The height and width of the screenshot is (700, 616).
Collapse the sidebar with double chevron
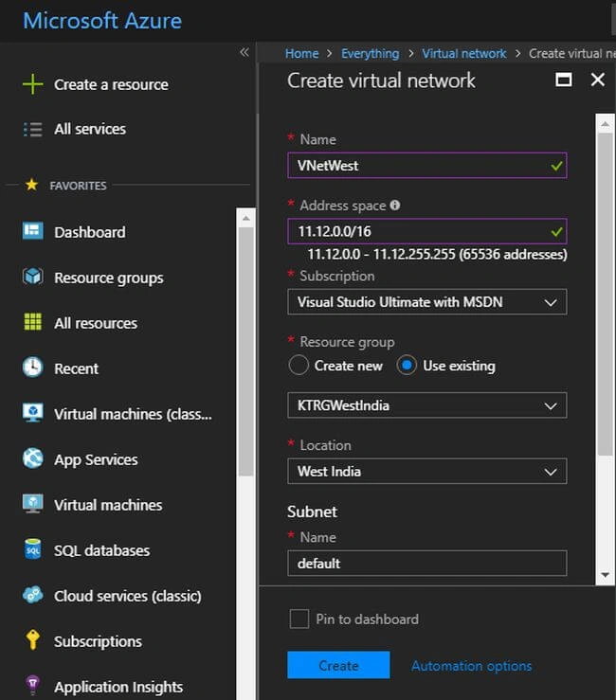tap(244, 52)
